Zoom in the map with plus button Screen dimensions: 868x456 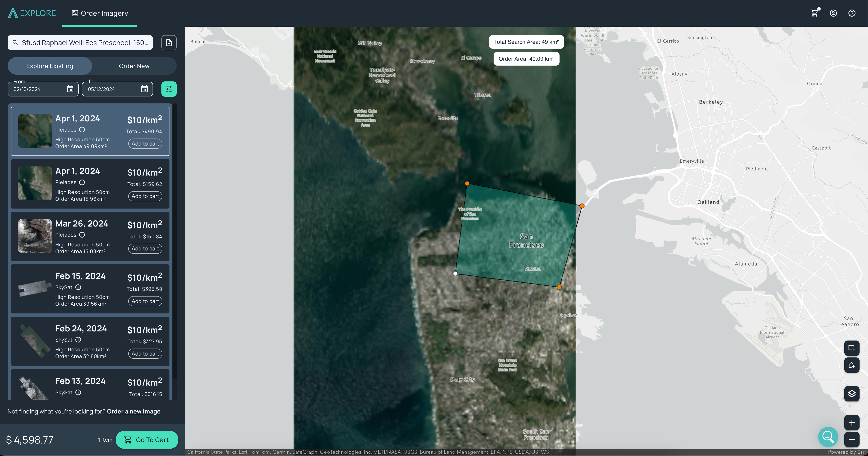coord(852,423)
